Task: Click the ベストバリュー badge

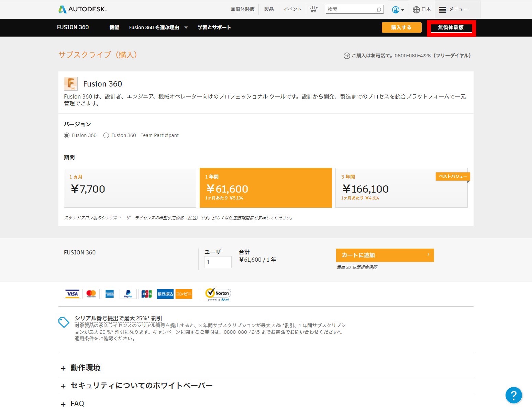Action: tap(453, 176)
